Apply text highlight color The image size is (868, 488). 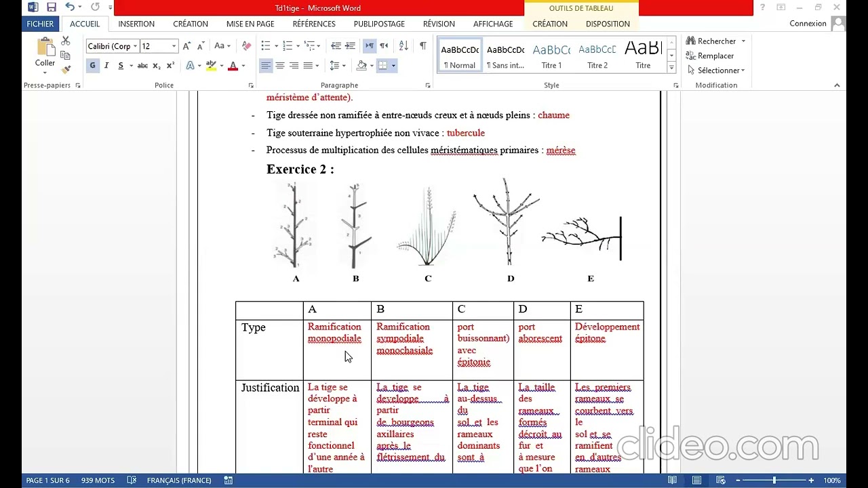[x=211, y=66]
